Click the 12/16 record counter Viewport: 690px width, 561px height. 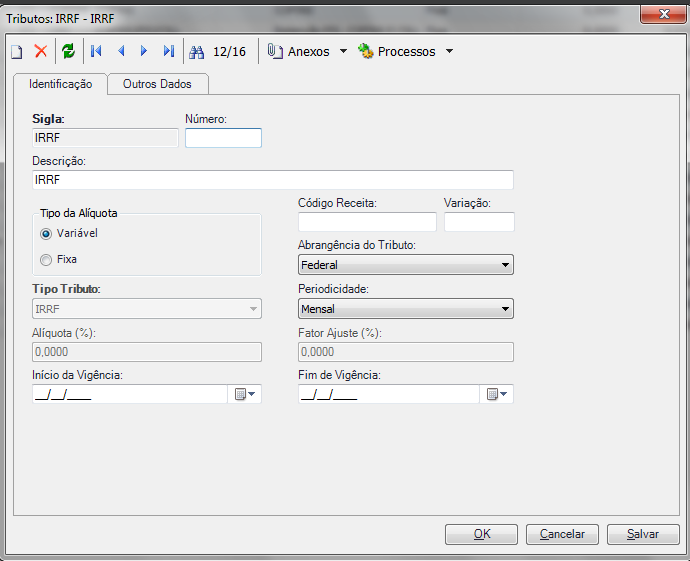click(229, 51)
